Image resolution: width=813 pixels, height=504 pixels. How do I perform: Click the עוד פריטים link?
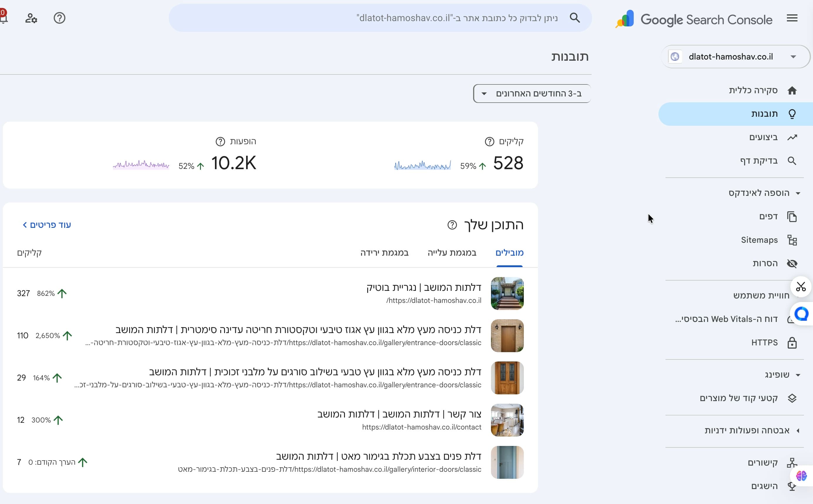(x=47, y=224)
